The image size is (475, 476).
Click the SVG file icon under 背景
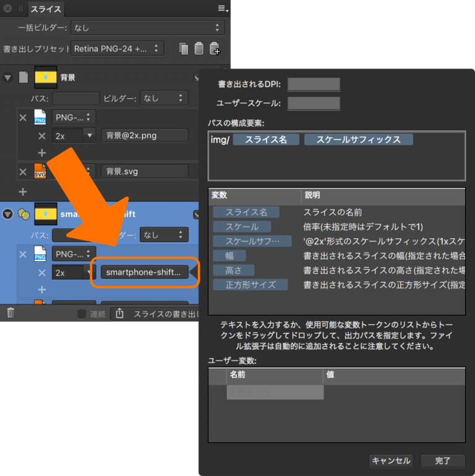[x=40, y=171]
